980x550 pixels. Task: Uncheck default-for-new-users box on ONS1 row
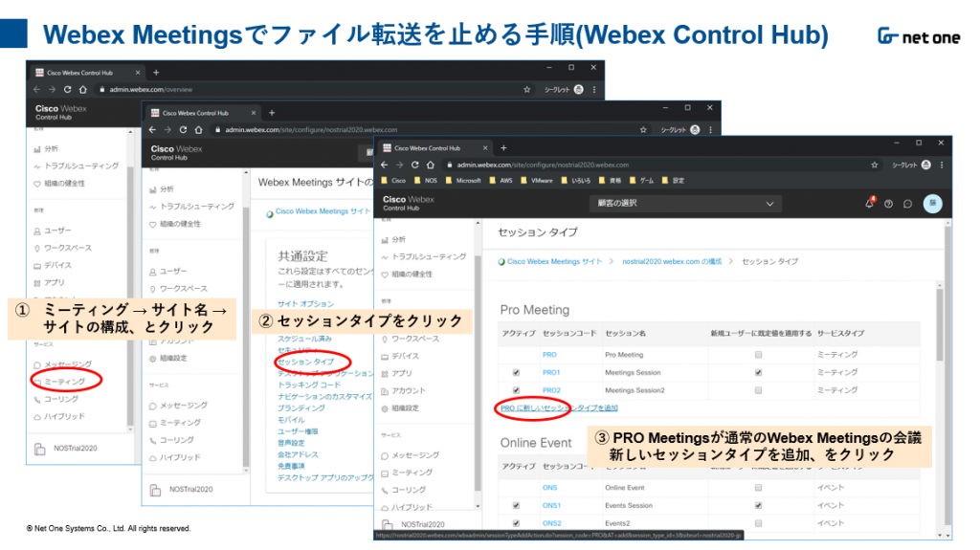pos(758,506)
